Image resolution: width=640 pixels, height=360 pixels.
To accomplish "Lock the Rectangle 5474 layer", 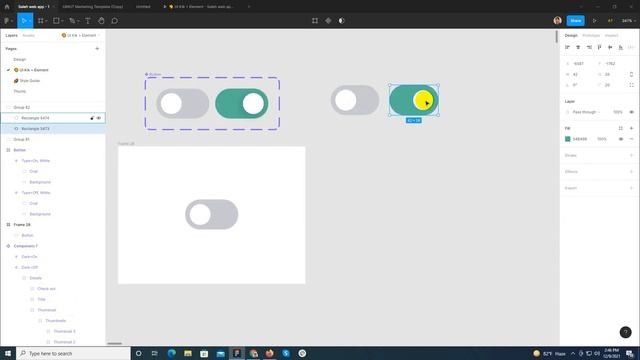I will tap(92, 118).
